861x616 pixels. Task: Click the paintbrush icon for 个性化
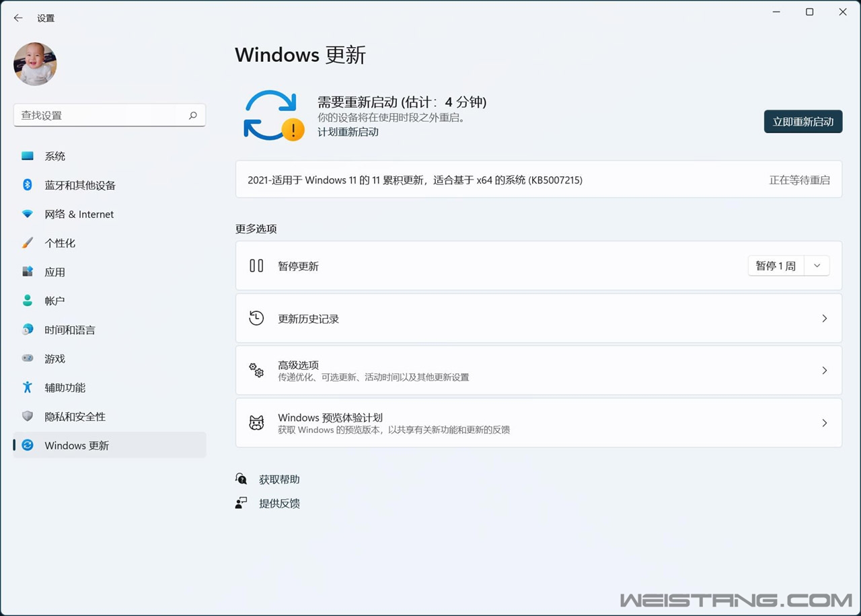[x=28, y=243]
